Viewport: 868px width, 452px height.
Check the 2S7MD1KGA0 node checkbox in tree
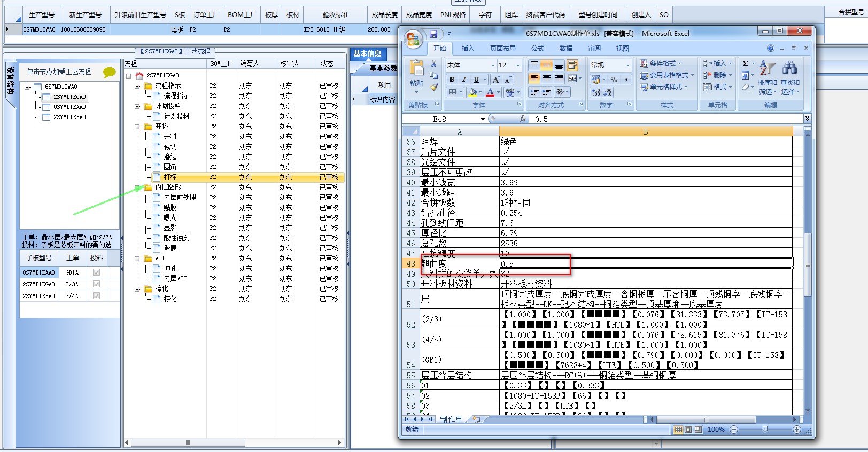pyautogui.click(x=46, y=97)
